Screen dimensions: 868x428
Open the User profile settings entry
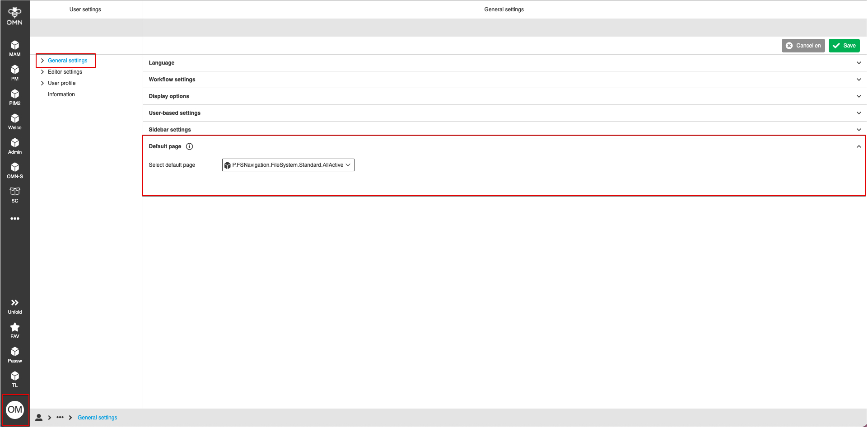point(61,83)
